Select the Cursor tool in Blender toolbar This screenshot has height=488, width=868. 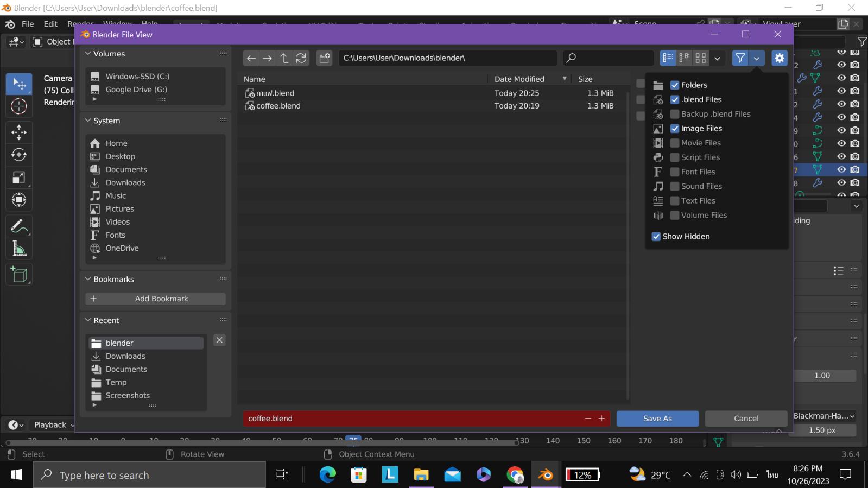tap(19, 106)
